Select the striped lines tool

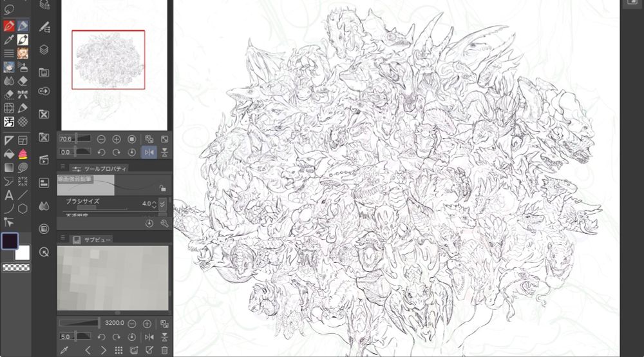pyautogui.click(x=8, y=53)
